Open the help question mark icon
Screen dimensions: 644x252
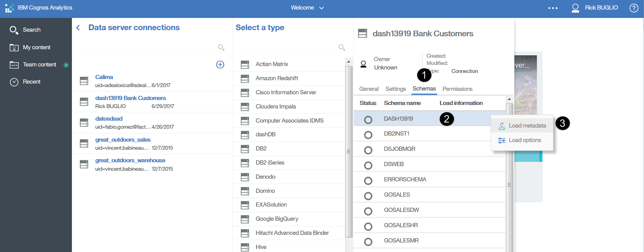click(x=634, y=8)
